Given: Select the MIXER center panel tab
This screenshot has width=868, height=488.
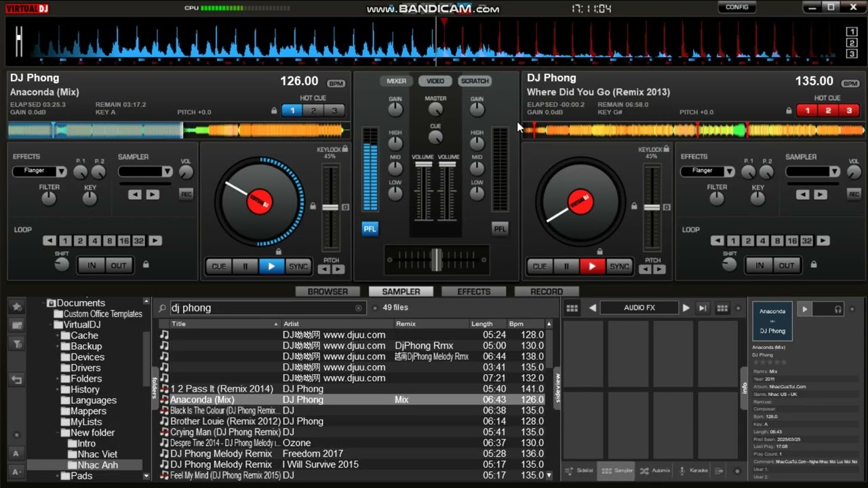Looking at the screenshot, I should [397, 81].
